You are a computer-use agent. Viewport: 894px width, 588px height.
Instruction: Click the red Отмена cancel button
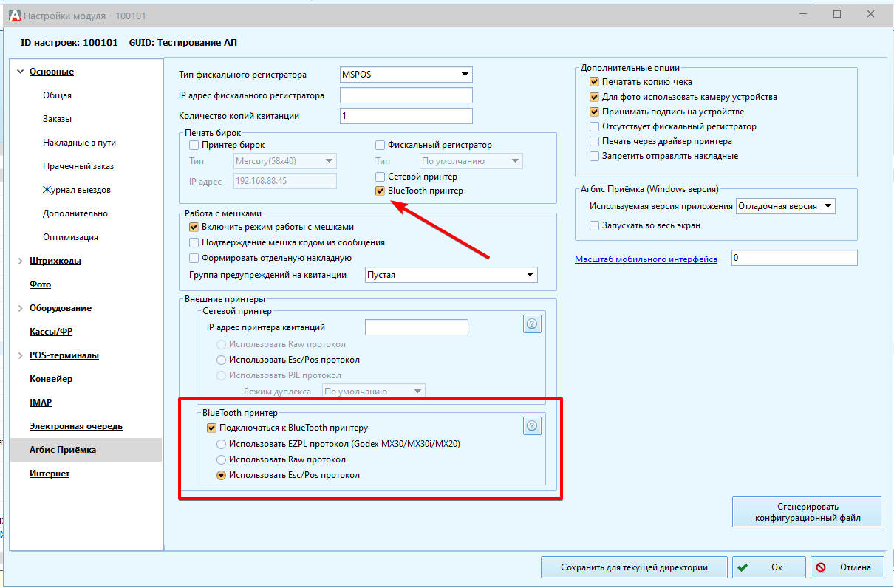click(847, 567)
